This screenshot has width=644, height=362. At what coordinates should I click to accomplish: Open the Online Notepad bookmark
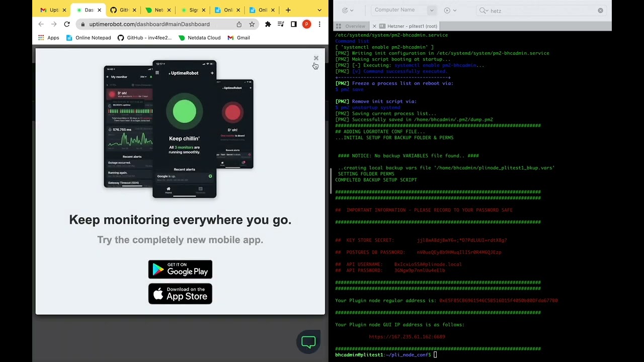point(88,38)
